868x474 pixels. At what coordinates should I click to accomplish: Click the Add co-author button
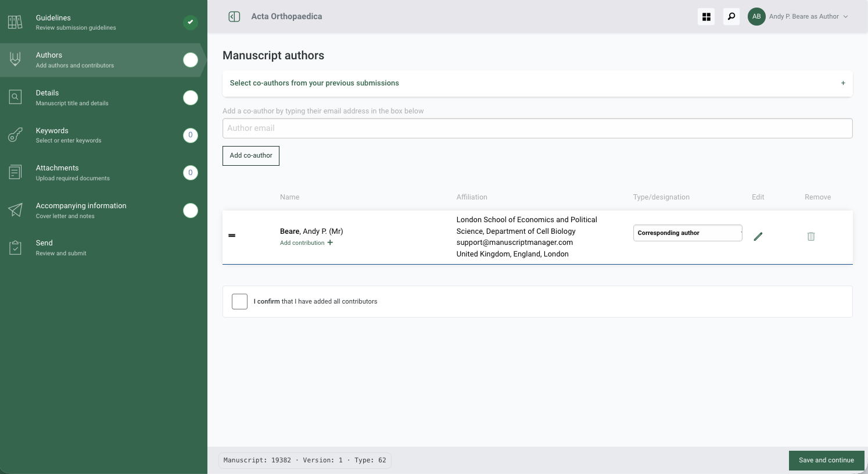pos(251,156)
